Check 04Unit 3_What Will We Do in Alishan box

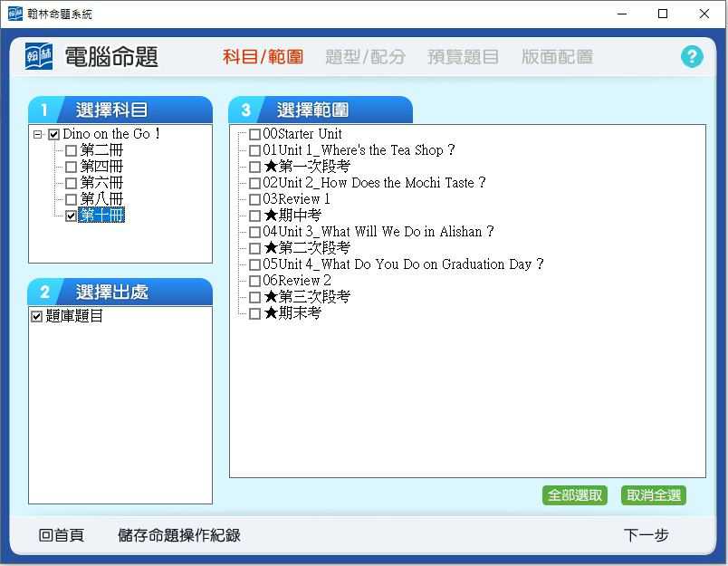[x=255, y=232]
